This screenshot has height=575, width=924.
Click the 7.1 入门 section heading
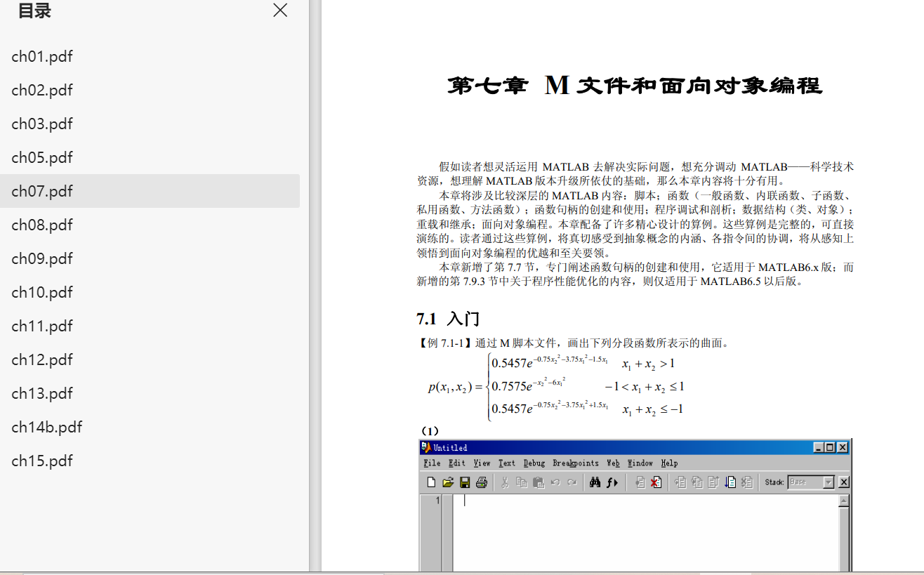coord(448,319)
